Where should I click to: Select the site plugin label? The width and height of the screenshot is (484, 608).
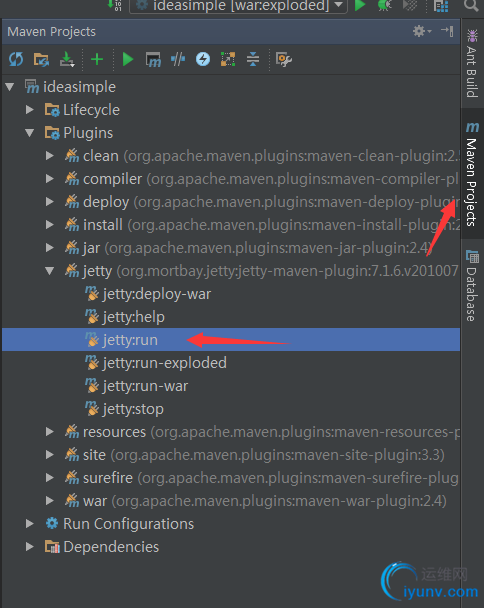pyautogui.click(x=94, y=455)
